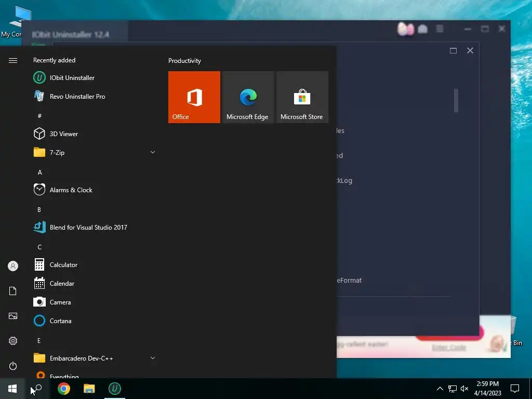The image size is (532, 399).
Task: Click the Power button in Start
Action: coord(13,366)
